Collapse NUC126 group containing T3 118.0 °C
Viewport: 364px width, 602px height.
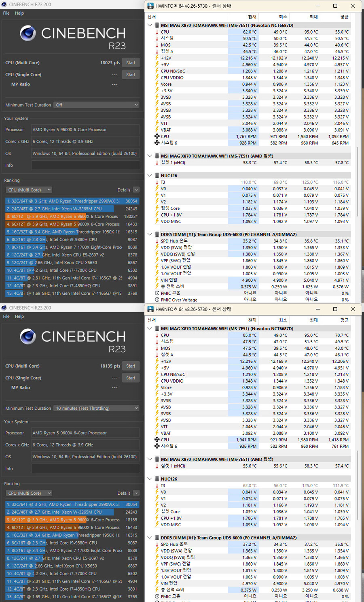(x=150, y=175)
